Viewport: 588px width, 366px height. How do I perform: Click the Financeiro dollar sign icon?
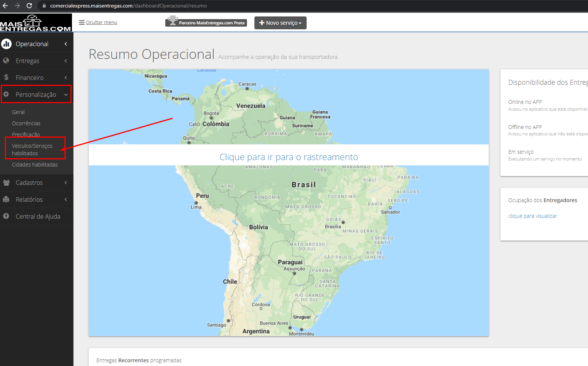click(6, 77)
